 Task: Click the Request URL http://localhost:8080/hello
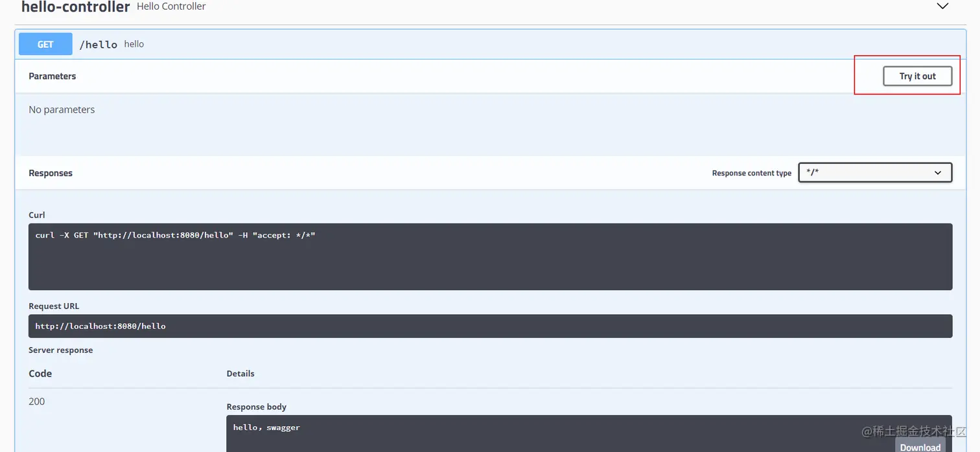click(100, 326)
